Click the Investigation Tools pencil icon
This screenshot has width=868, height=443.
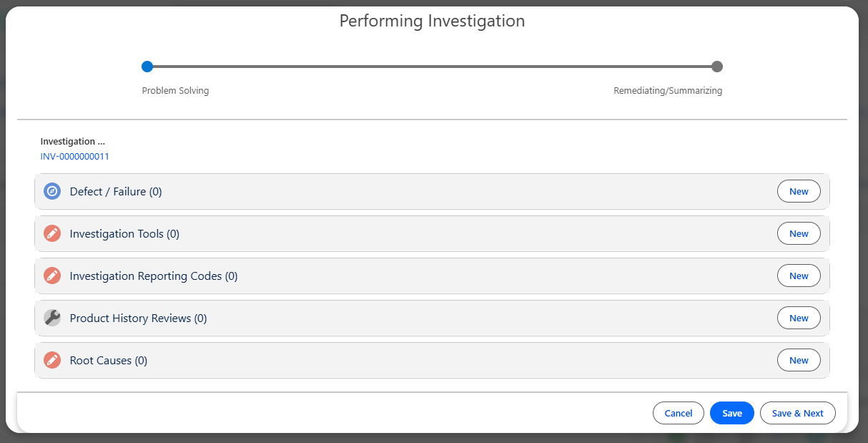click(x=52, y=234)
